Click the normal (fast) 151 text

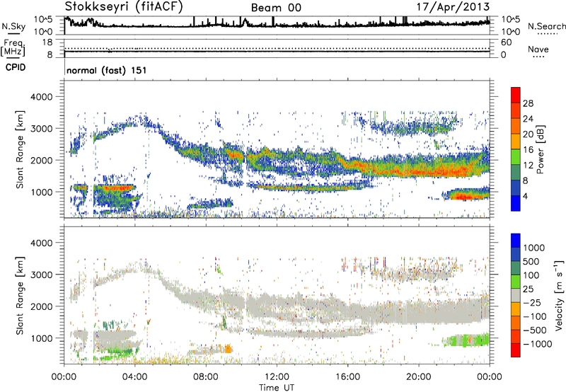tap(107, 70)
